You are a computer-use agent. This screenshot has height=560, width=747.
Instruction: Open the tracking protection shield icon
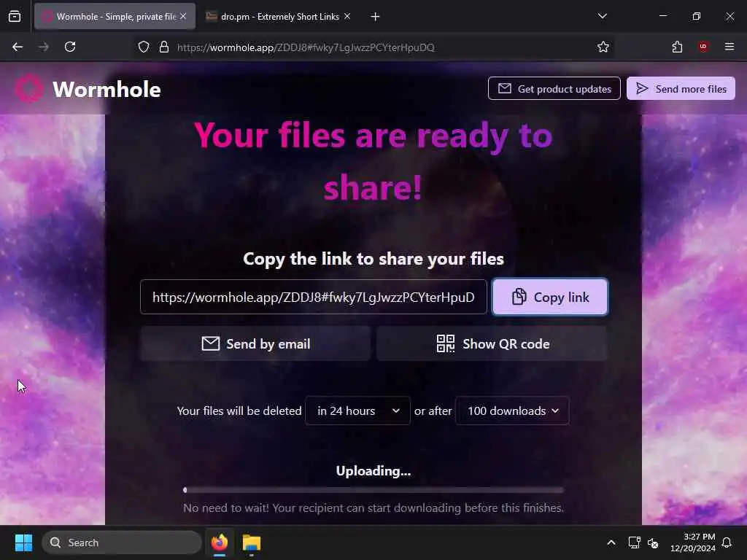coord(144,47)
